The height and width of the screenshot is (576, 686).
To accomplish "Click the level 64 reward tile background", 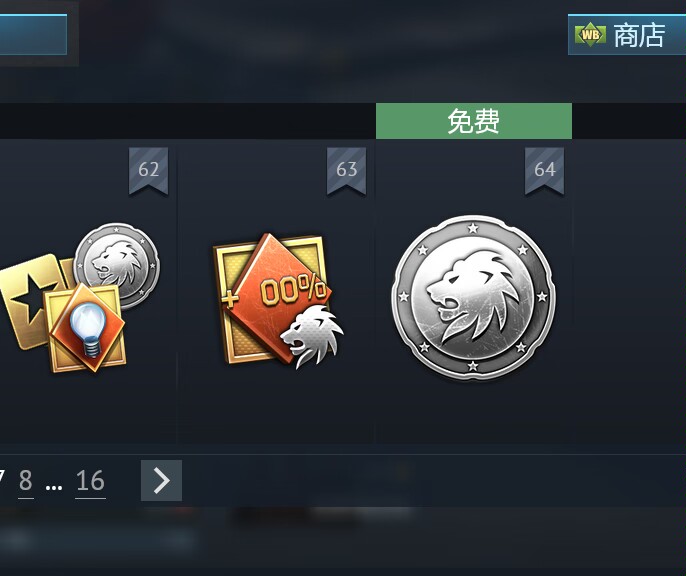I will click(x=474, y=411).
